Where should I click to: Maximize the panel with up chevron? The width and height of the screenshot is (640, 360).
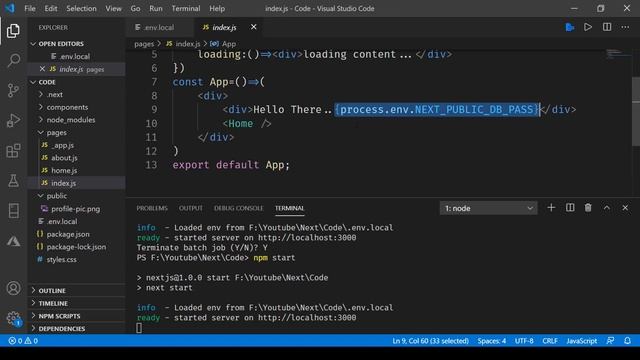click(x=607, y=208)
